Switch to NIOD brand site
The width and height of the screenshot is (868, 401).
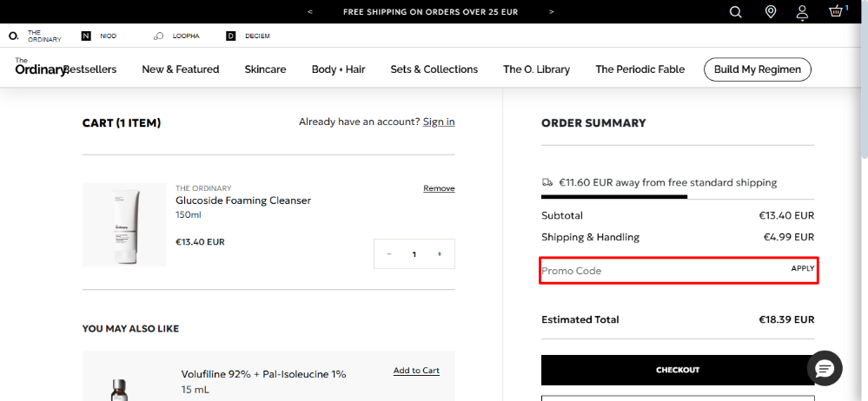point(99,36)
